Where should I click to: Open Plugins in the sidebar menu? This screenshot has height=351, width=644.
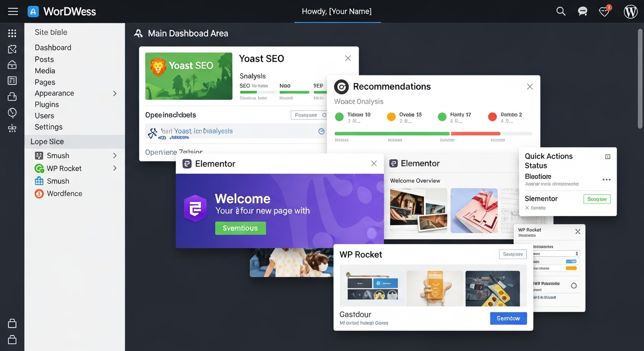(x=47, y=105)
